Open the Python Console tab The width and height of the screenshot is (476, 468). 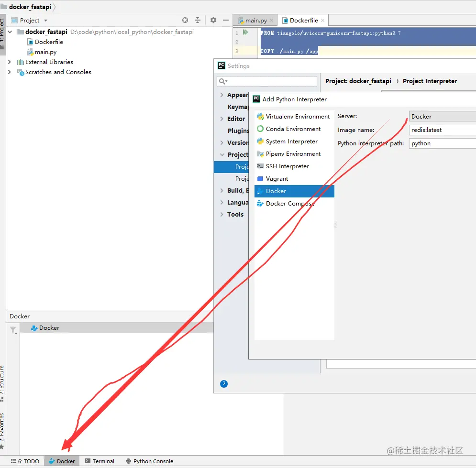coord(149,461)
